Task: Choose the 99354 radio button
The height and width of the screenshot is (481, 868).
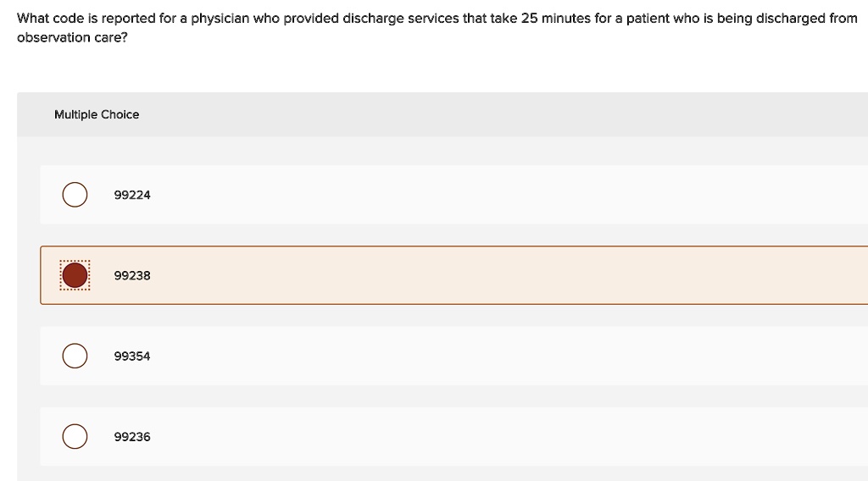Action: (x=75, y=357)
